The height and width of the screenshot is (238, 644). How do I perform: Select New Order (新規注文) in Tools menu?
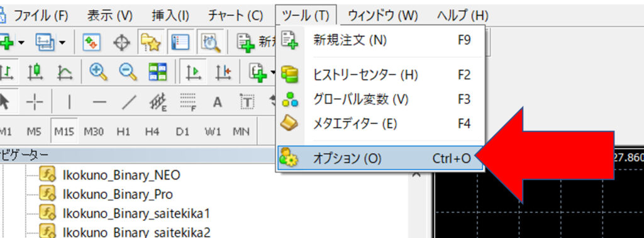coord(380,40)
